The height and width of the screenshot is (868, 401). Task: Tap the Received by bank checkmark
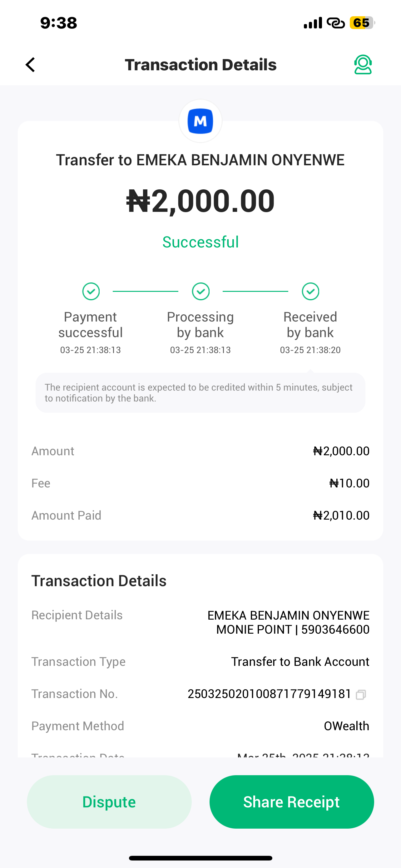pyautogui.click(x=310, y=291)
